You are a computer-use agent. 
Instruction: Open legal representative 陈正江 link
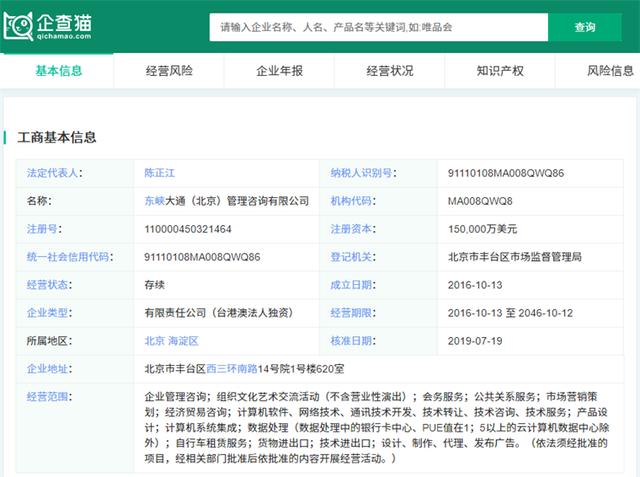[164, 173]
